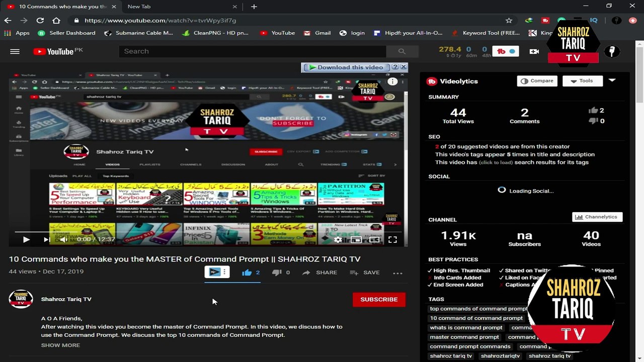
Task: Open the Gmail bookmark
Action: pos(317,33)
